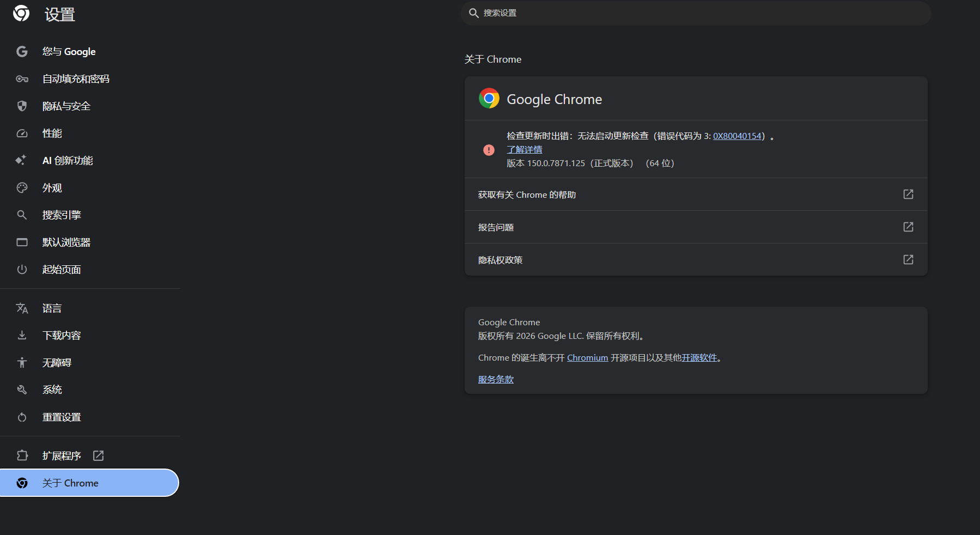Image resolution: width=980 pixels, height=535 pixels.
Task: Open the 开源软件 link
Action: click(699, 358)
